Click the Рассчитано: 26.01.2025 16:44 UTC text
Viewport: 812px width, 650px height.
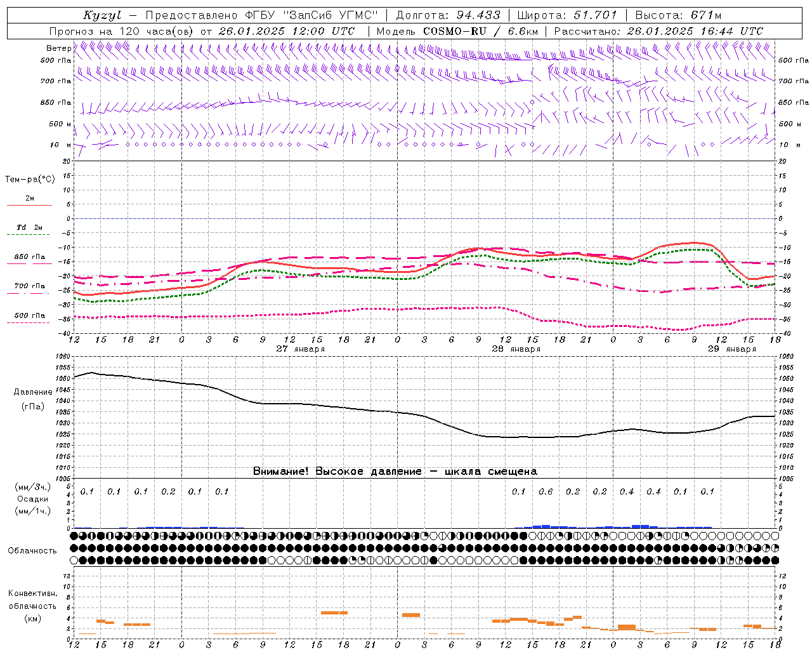[x=658, y=31]
